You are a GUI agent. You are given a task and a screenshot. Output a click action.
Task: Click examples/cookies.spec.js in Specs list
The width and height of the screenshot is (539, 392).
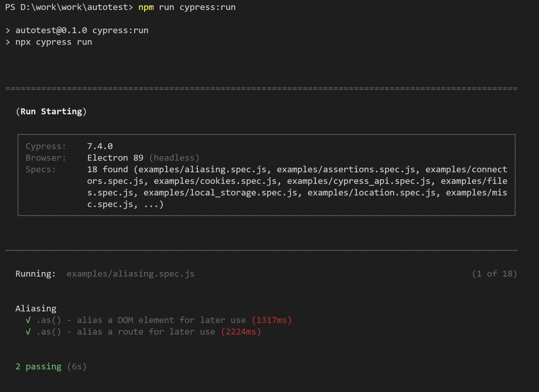[x=215, y=181]
